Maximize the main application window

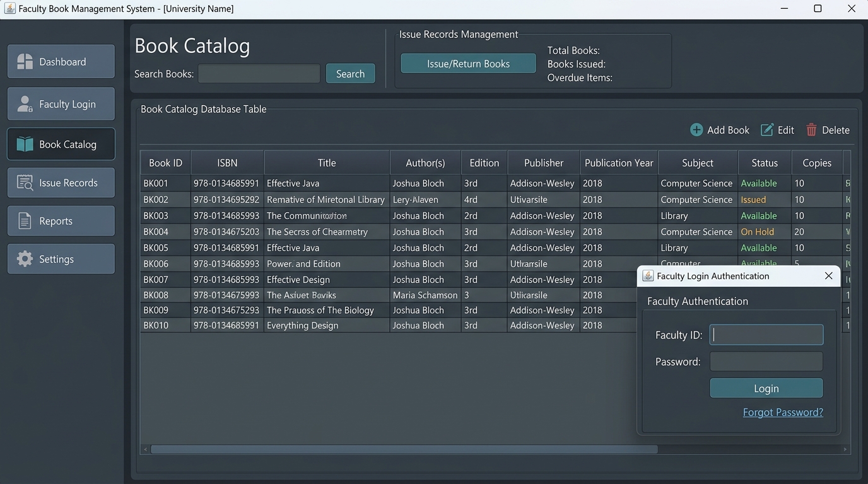pyautogui.click(x=818, y=8)
